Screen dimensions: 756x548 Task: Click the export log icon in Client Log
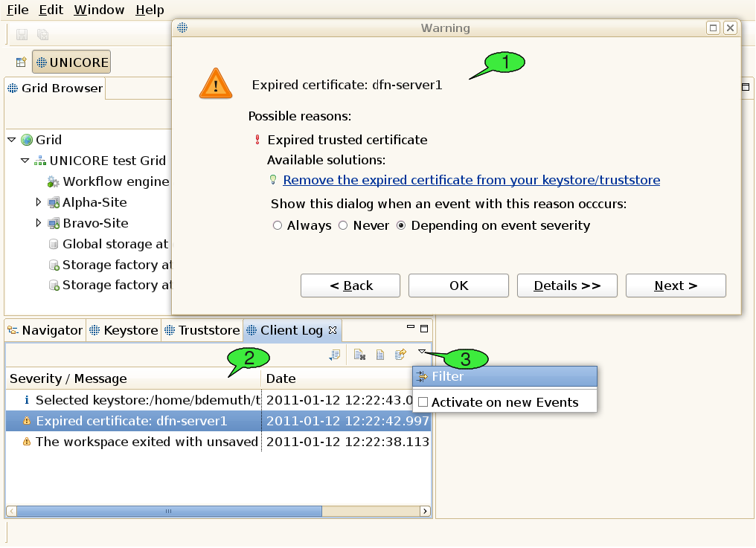[400, 355]
